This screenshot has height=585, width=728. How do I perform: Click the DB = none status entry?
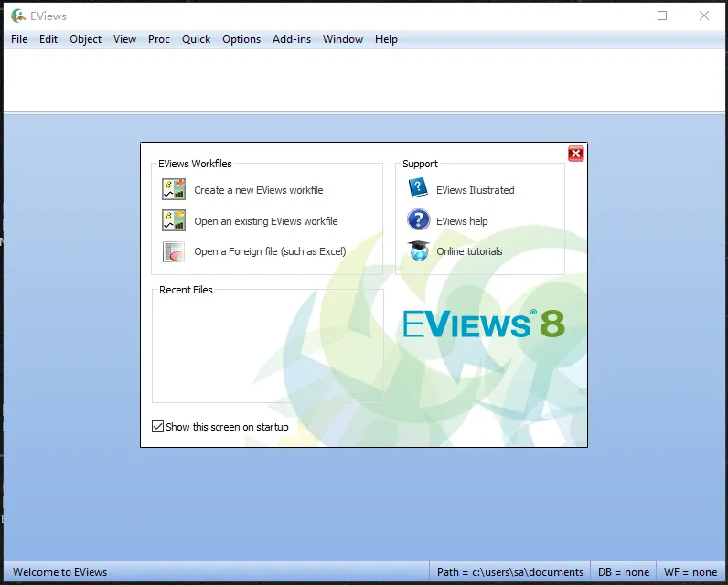tap(623, 572)
